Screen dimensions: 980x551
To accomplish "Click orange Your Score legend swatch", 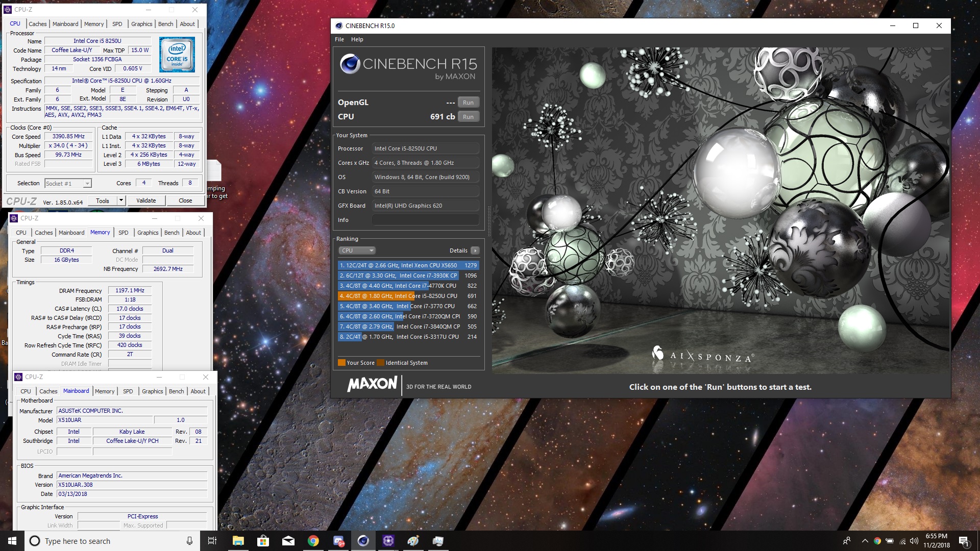I will [x=341, y=363].
